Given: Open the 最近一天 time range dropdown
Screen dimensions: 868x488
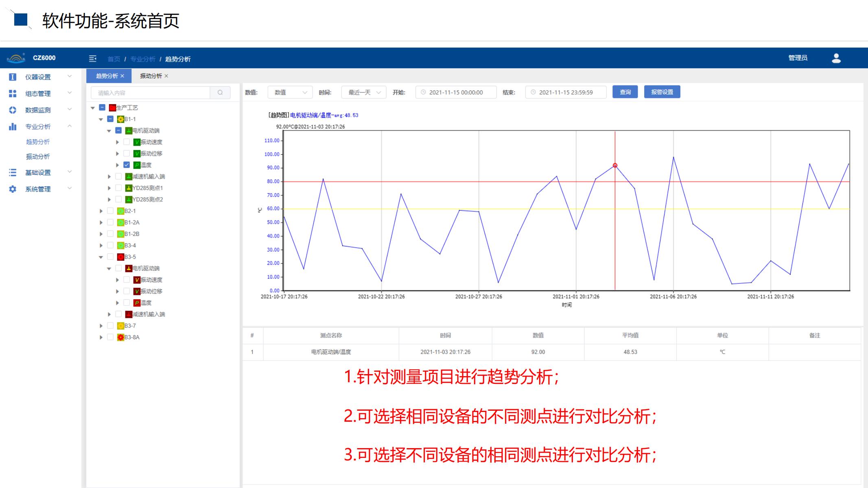Looking at the screenshot, I should 363,92.
